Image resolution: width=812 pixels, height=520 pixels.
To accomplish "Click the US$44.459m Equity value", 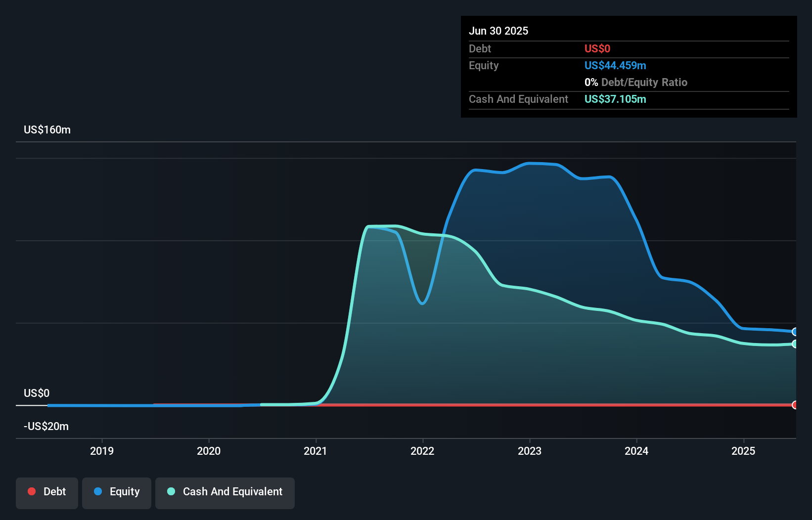I will pos(615,65).
